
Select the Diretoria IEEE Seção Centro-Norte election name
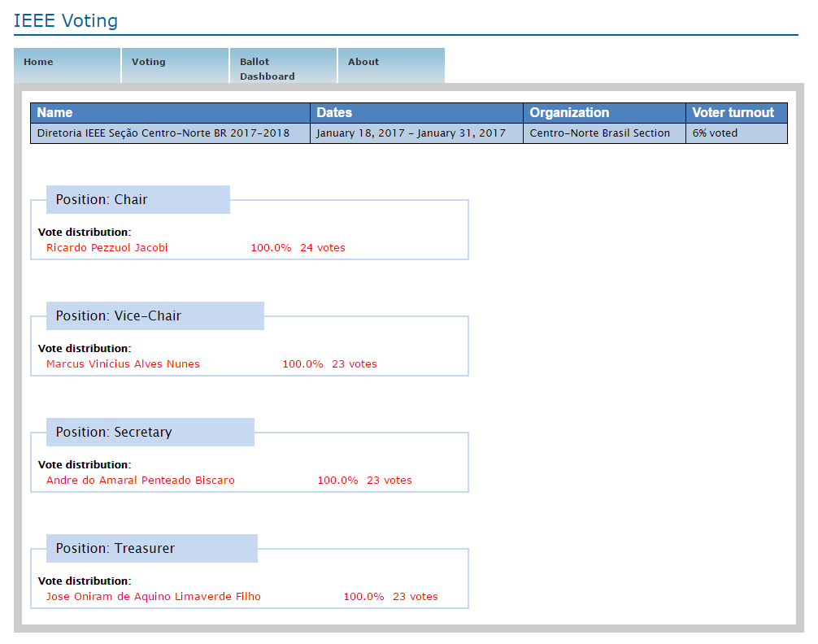(163, 133)
